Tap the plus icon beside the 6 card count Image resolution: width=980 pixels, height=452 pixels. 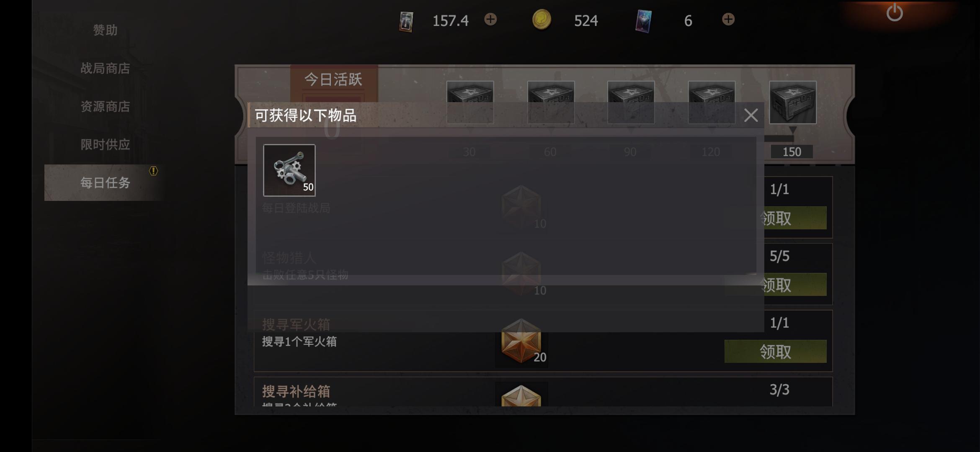(728, 19)
